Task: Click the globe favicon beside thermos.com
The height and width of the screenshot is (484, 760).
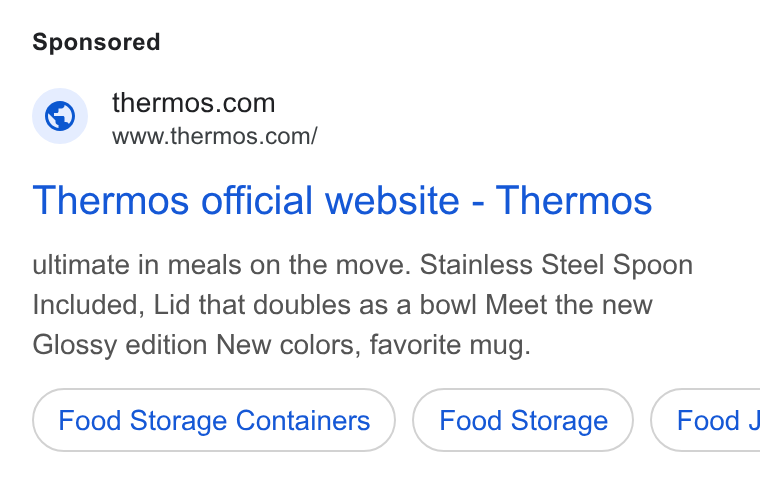Action: pos(60,116)
